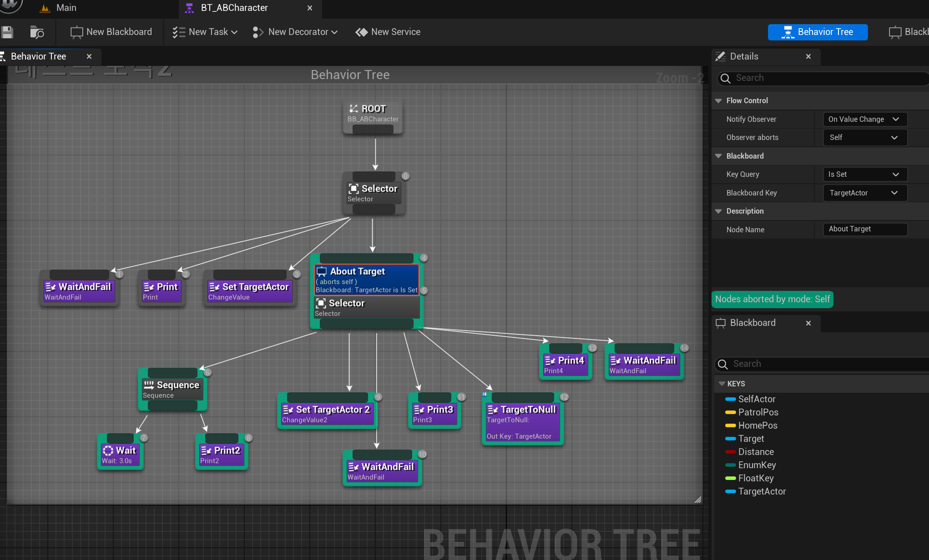The image size is (929, 560).
Task: Click the Browse to asset folder icon
Action: click(36, 32)
